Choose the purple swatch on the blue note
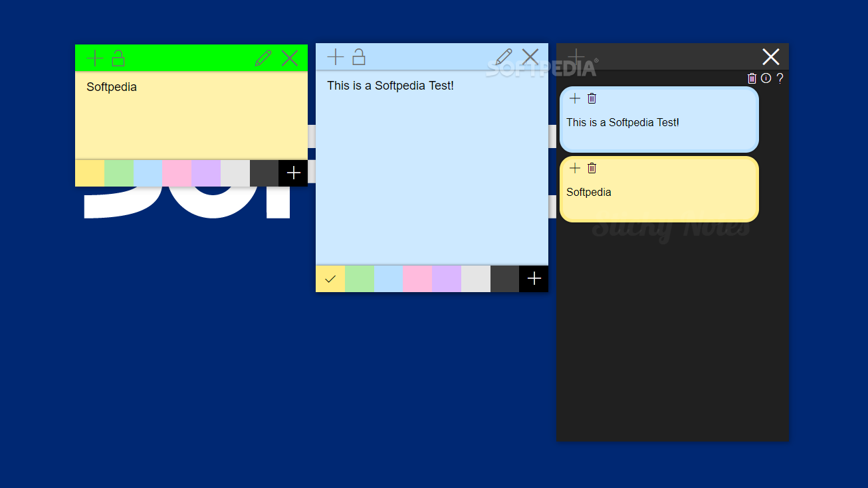The image size is (868, 488). point(447,279)
